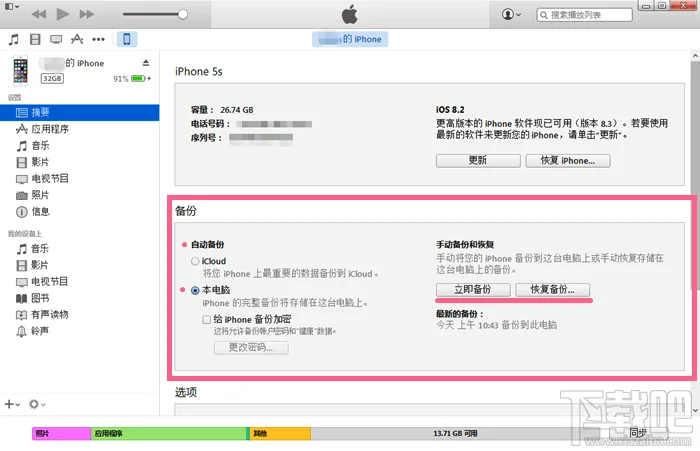Image resolution: width=700 pixels, height=451 pixels.
Task: Click the search playlist field
Action: pyautogui.click(x=584, y=15)
